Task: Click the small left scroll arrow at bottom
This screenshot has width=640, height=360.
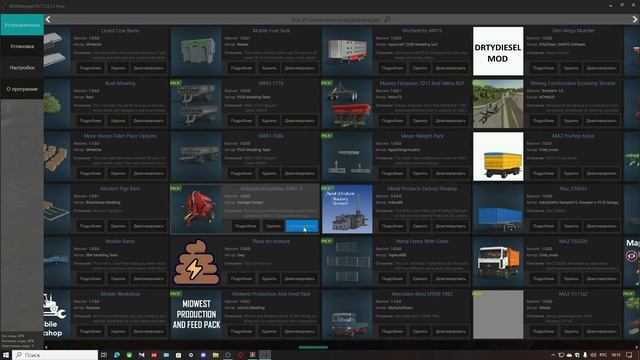Action: (46, 347)
